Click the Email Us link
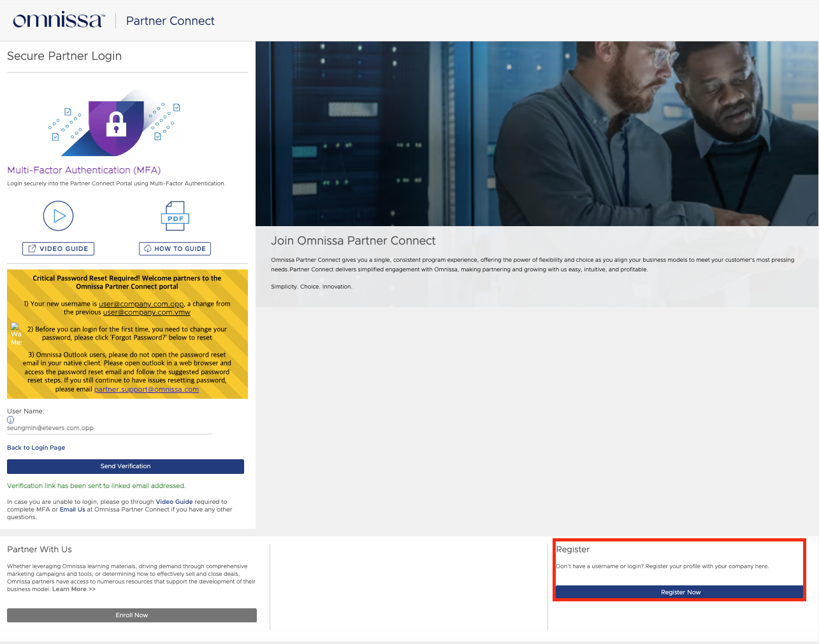The image size is (819, 644). 72,510
